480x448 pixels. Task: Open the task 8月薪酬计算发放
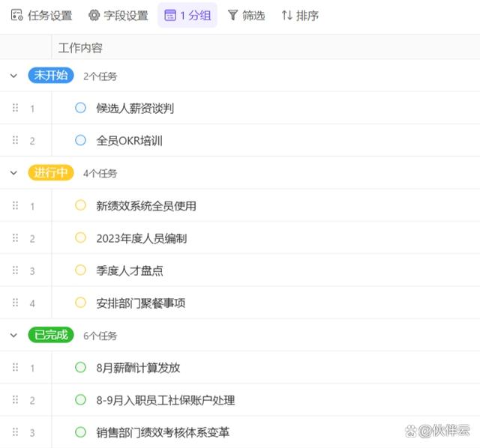pos(138,368)
